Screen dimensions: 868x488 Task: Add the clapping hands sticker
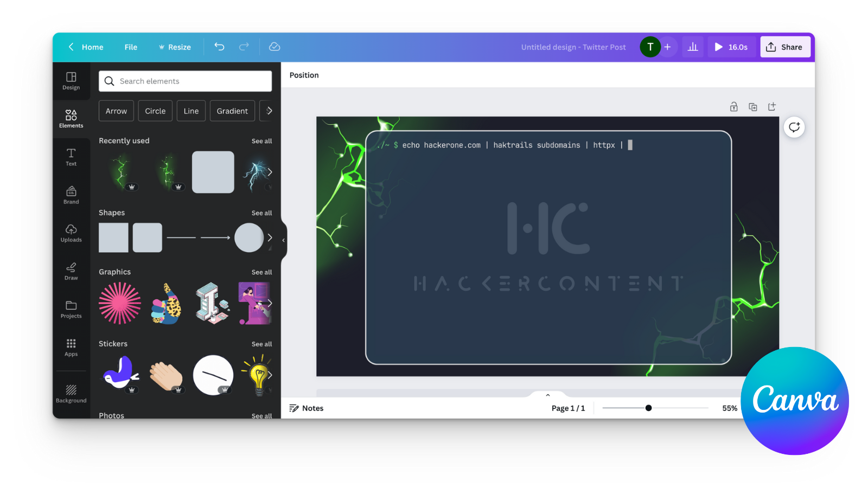167,375
